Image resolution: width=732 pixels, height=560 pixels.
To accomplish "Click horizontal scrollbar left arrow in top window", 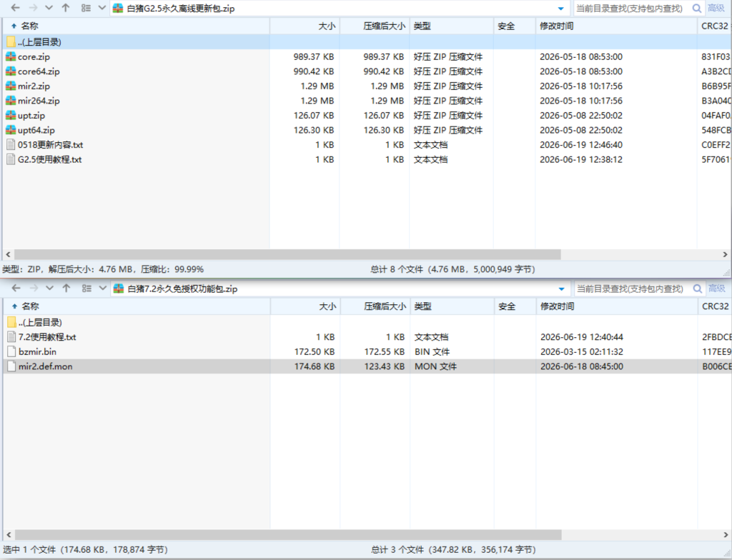I will (8, 254).
